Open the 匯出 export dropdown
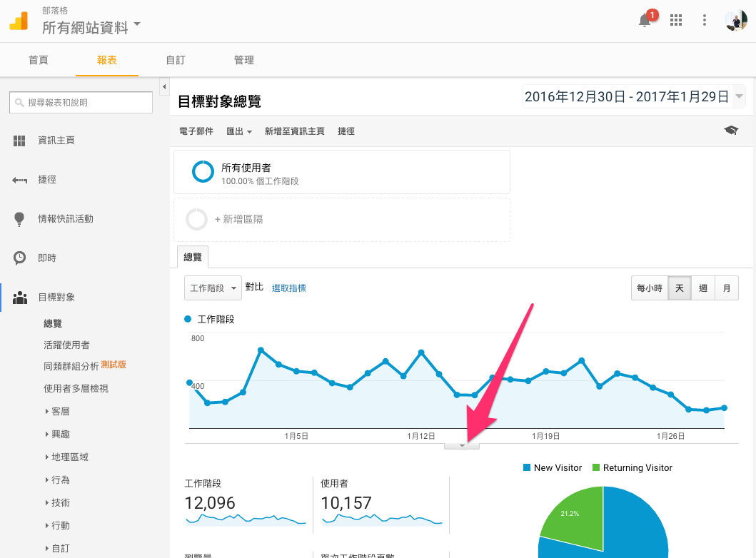The height and width of the screenshot is (558, 756). point(239,131)
